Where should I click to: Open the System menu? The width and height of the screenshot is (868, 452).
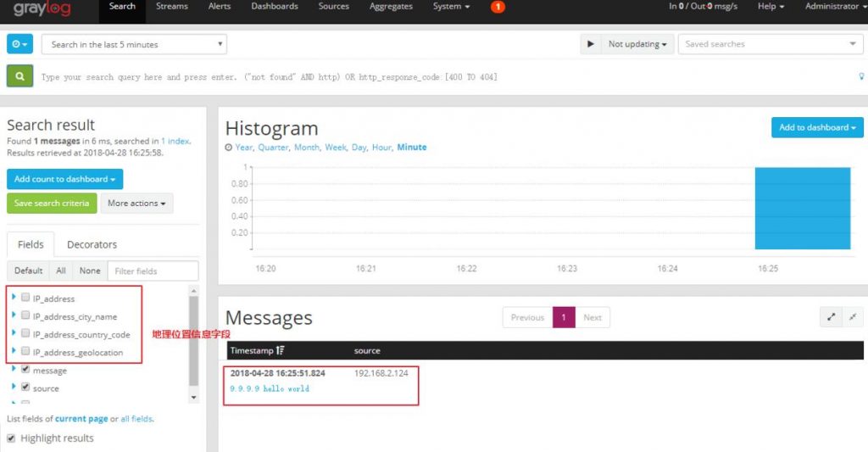tap(451, 7)
